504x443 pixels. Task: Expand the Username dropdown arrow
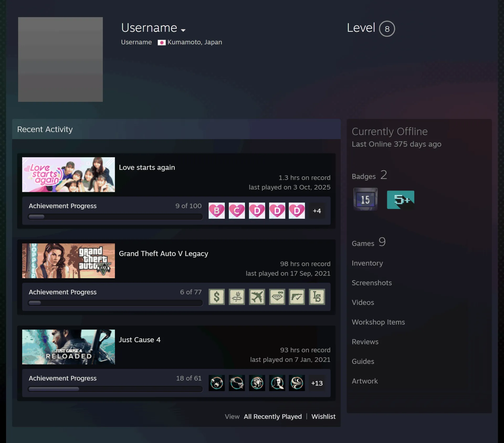(x=183, y=30)
